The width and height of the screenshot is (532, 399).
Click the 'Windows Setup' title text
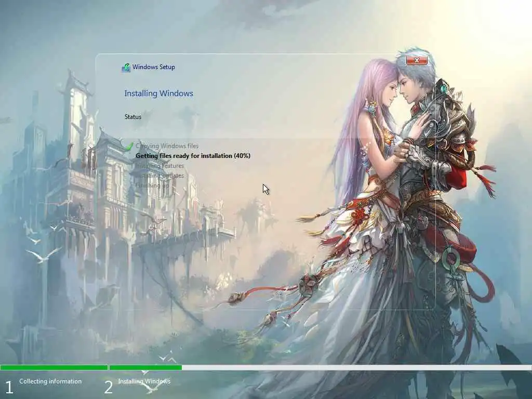(x=154, y=67)
